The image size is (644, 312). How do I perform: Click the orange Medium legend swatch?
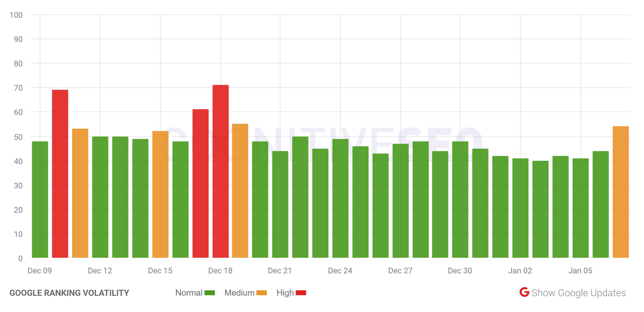pyautogui.click(x=262, y=293)
